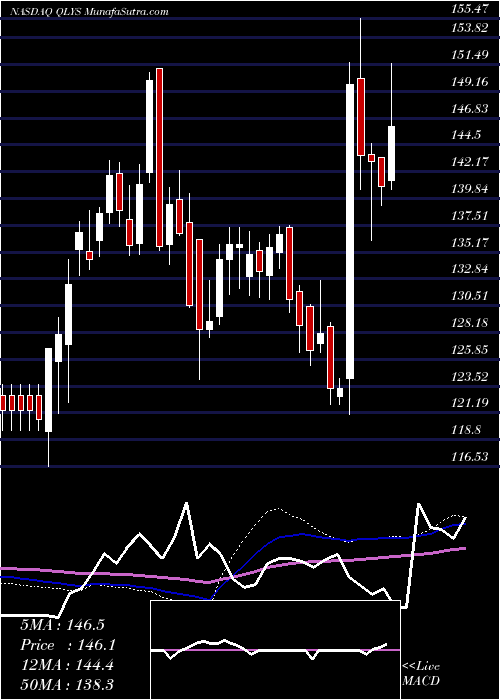
Task: Click the 123.52 price axis label
Action: tap(468, 376)
